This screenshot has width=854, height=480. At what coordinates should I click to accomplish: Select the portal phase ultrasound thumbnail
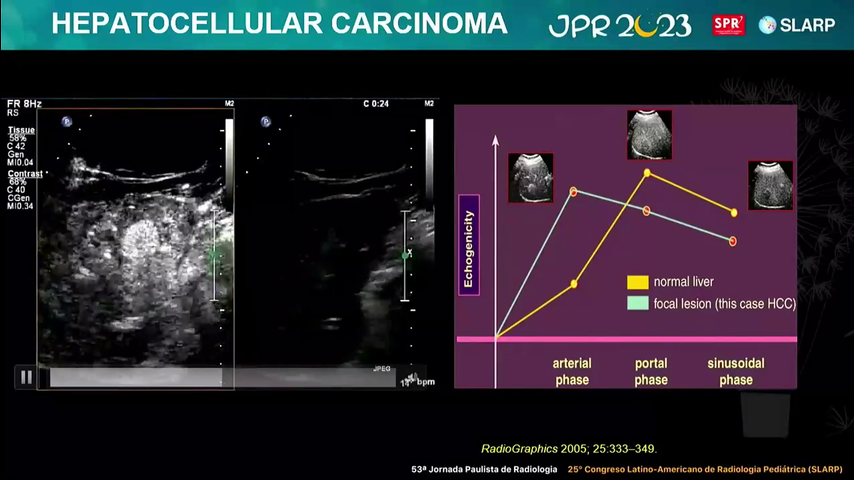tap(649, 135)
